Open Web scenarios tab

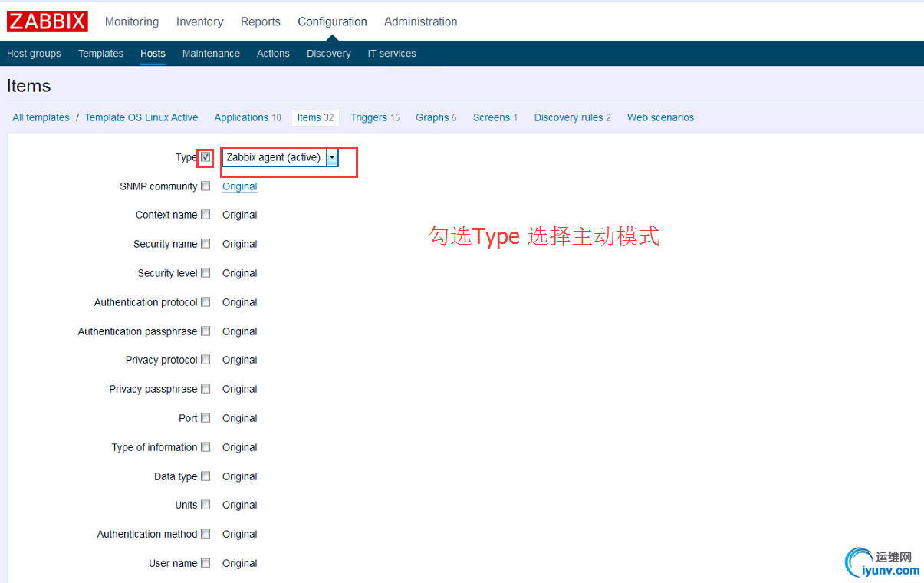660,117
